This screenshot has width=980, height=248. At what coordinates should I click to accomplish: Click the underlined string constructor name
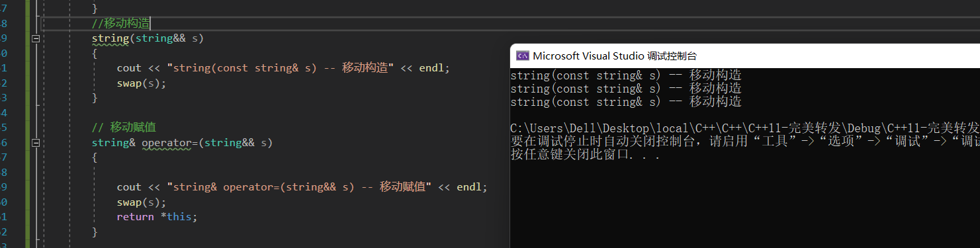click(111, 39)
